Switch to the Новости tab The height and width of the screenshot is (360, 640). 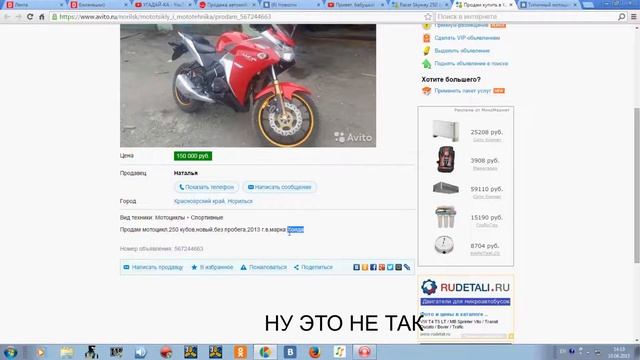pyautogui.click(x=291, y=5)
